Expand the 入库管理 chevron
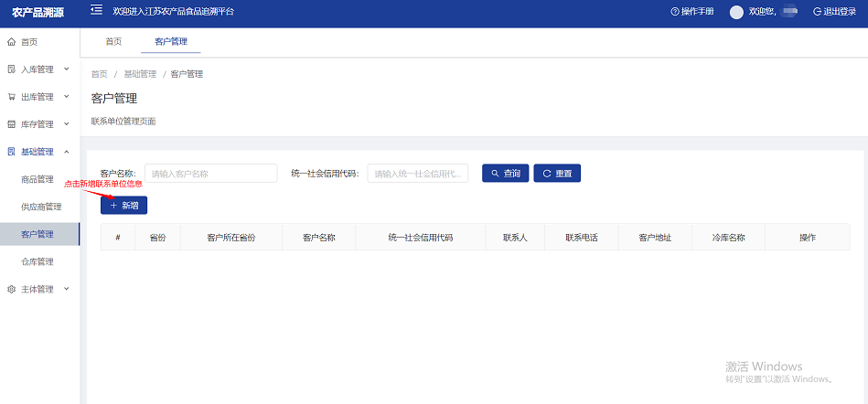 pyautogui.click(x=66, y=69)
